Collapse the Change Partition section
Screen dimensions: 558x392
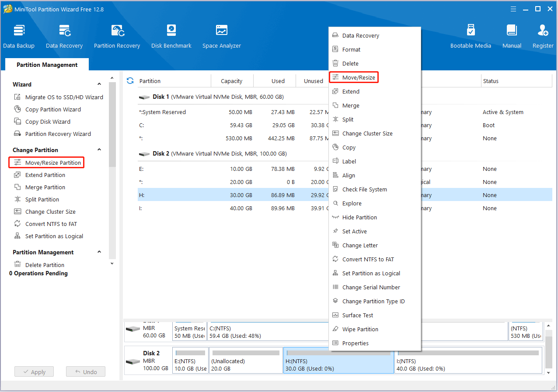pyautogui.click(x=99, y=150)
